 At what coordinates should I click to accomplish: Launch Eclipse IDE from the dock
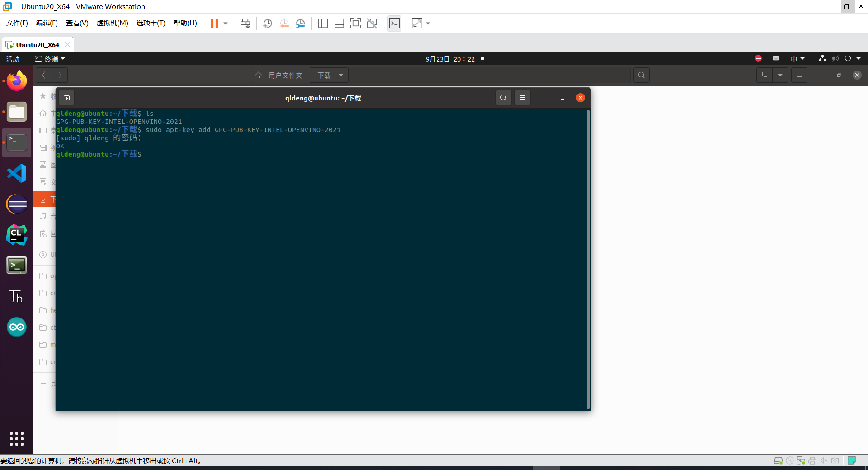(17, 204)
